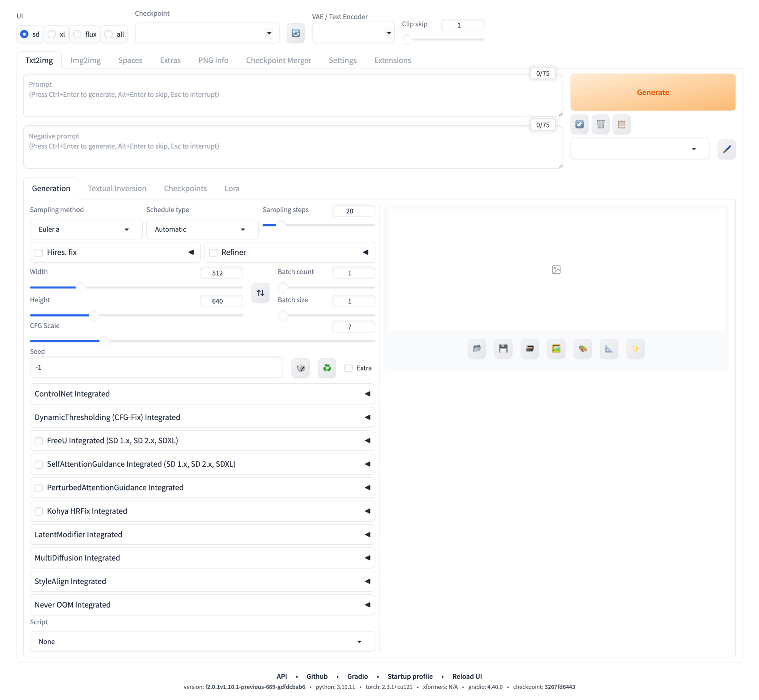Select the flux UI radio button
The height and width of the screenshot is (700, 759).
[77, 34]
